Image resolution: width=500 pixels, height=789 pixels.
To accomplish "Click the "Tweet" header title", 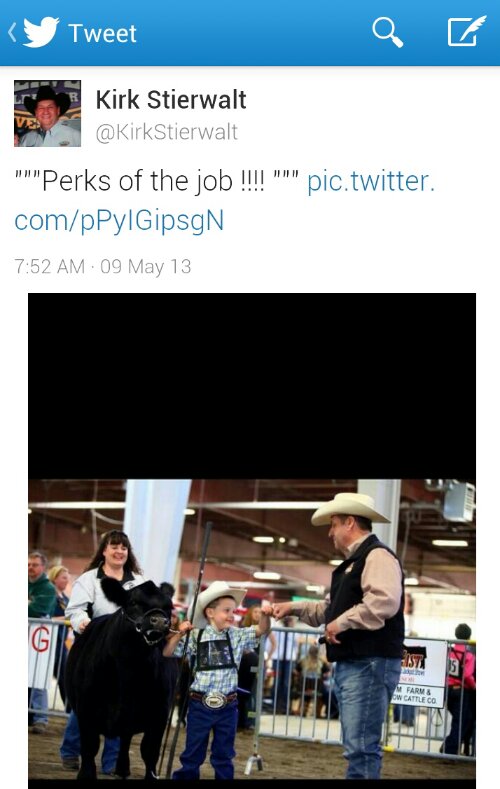I will click(x=102, y=34).
